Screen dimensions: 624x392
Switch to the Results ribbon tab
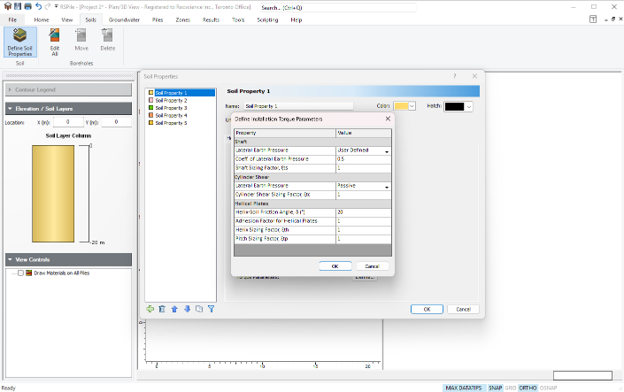211,20
